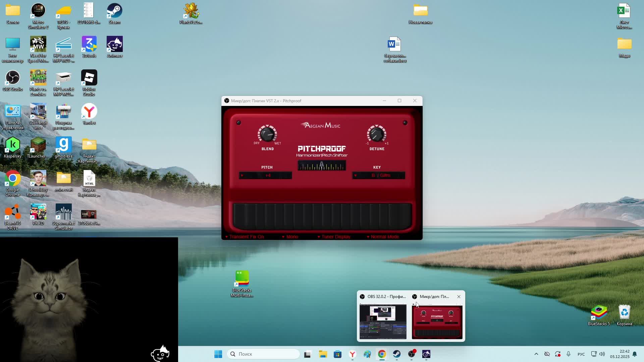Click the Steam icon in the taskbar
644x362 pixels.
[397, 354]
